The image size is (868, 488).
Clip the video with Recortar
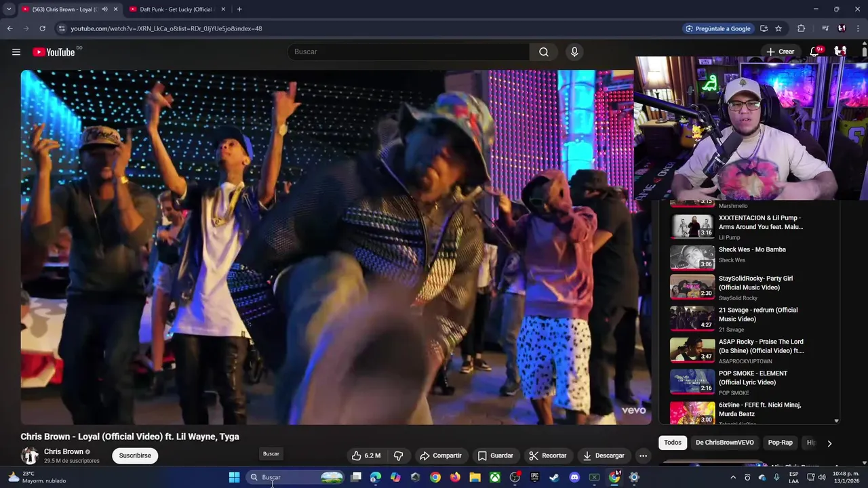548,455
